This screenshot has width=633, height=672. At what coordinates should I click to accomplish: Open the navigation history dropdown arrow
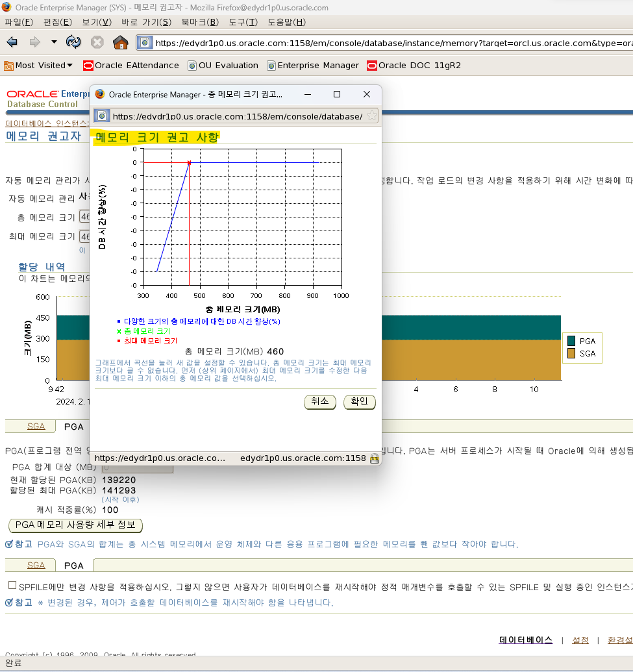(x=54, y=42)
